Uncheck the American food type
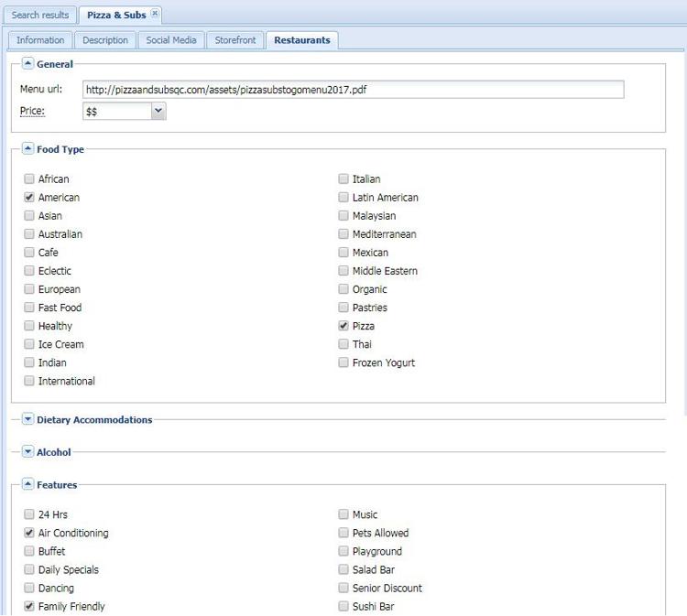687x616 pixels. click(29, 197)
